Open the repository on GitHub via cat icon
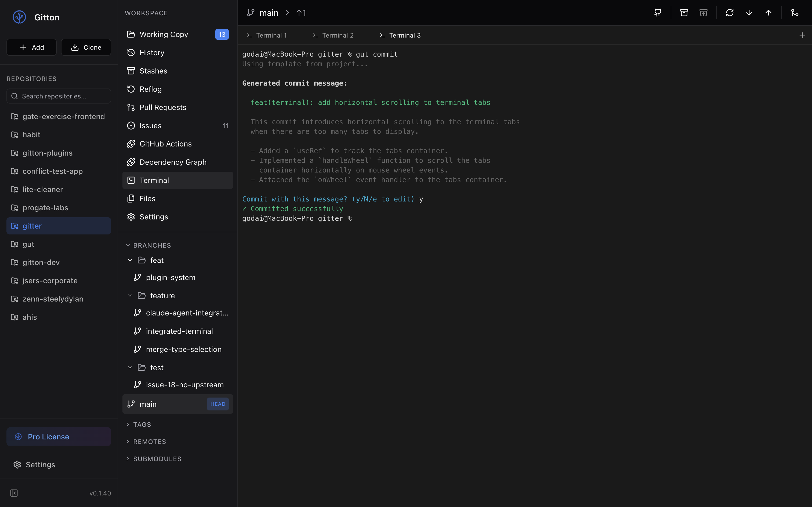This screenshot has width=812, height=507. point(658,13)
